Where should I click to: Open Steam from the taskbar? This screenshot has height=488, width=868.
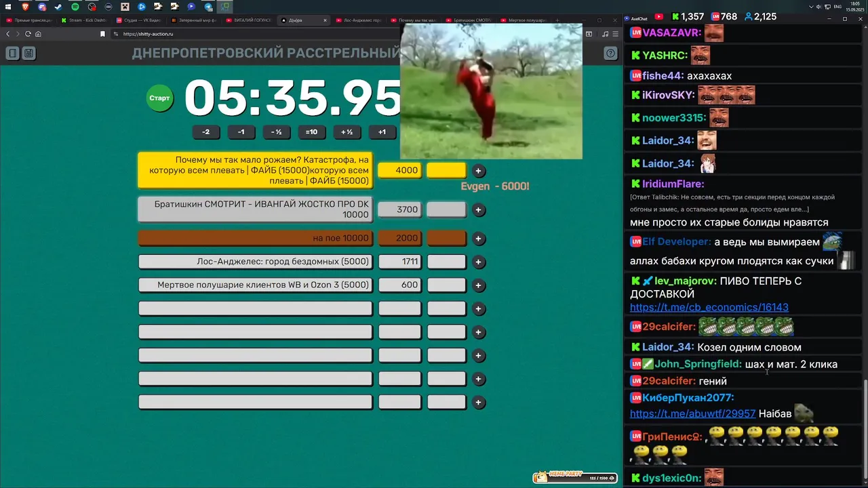[58, 7]
